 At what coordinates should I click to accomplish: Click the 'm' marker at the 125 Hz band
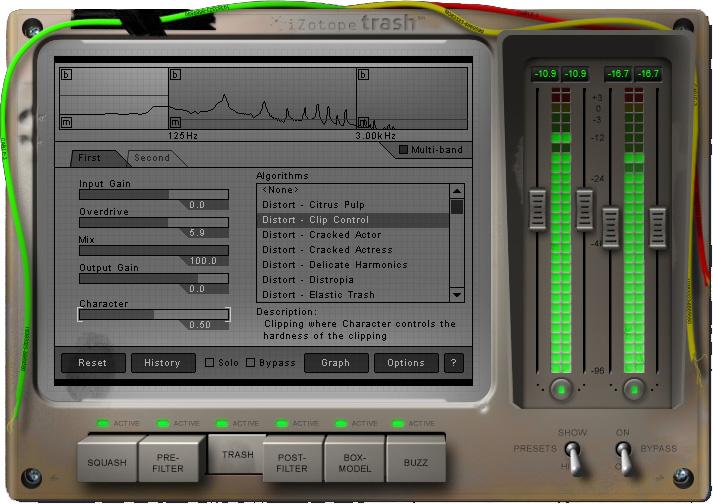pyautogui.click(x=176, y=122)
